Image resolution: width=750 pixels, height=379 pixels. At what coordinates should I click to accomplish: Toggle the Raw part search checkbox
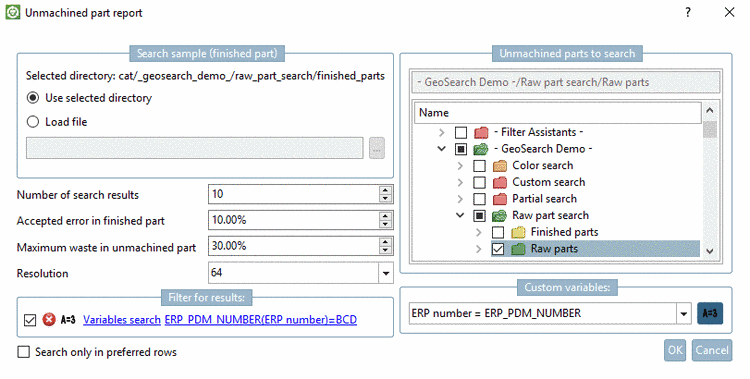[x=479, y=216]
